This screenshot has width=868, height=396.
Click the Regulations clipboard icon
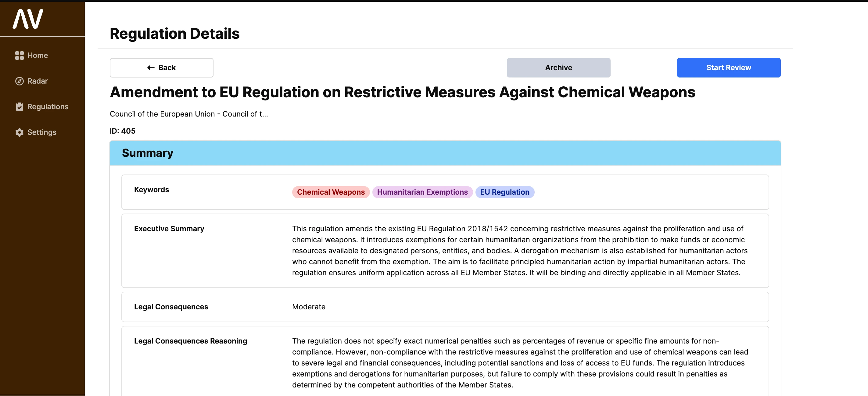click(x=20, y=107)
